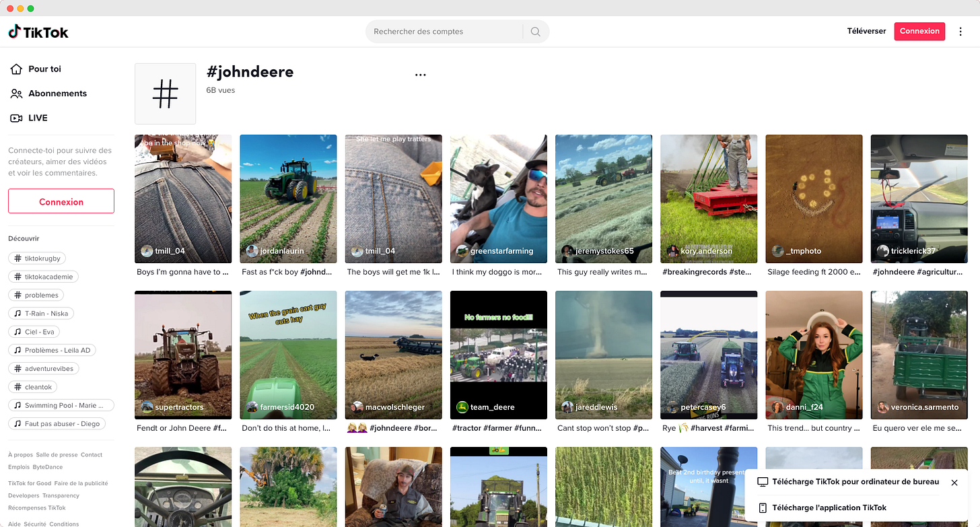
Task: Open the three-dot menu beside Connexion
Action: [x=960, y=32]
